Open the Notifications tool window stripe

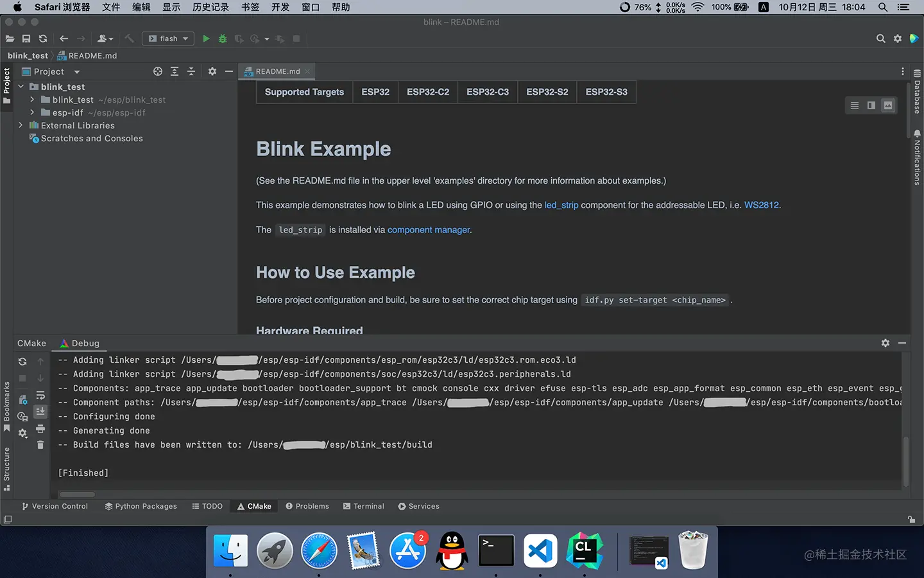click(917, 157)
